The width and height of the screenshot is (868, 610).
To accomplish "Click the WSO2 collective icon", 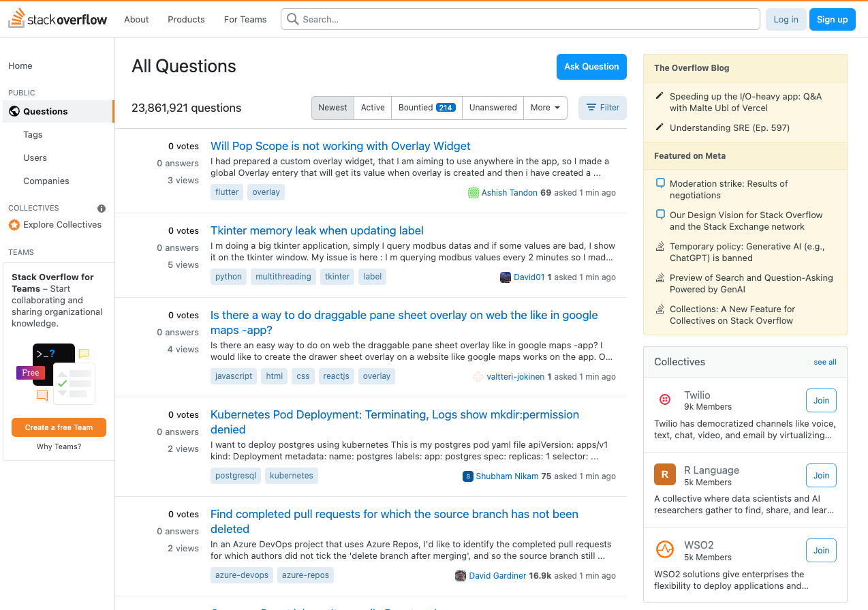I will pyautogui.click(x=664, y=549).
